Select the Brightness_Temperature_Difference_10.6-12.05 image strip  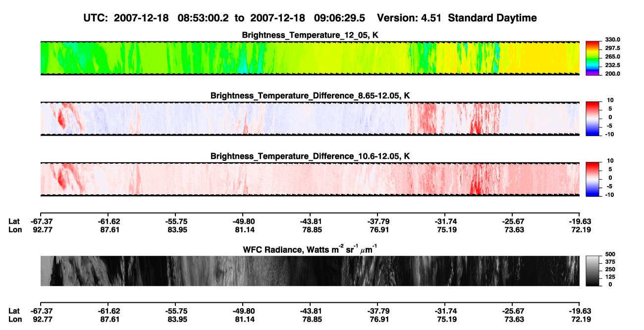click(310, 179)
